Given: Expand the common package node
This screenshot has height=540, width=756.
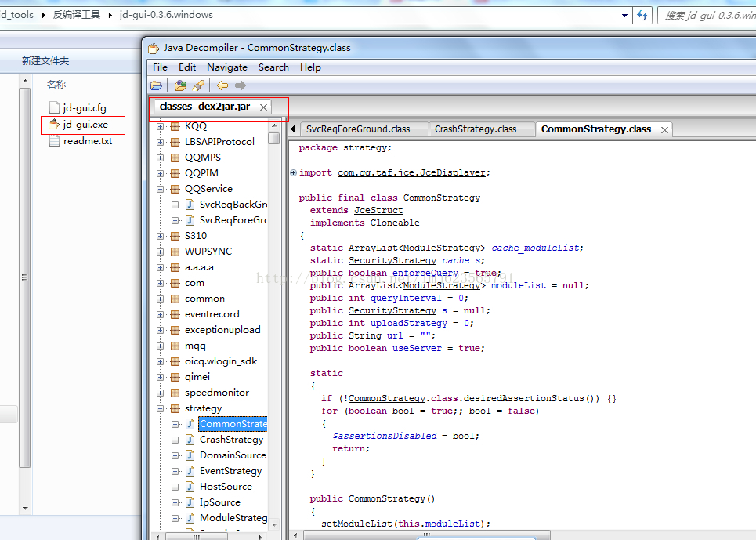Looking at the screenshot, I should tap(160, 299).
